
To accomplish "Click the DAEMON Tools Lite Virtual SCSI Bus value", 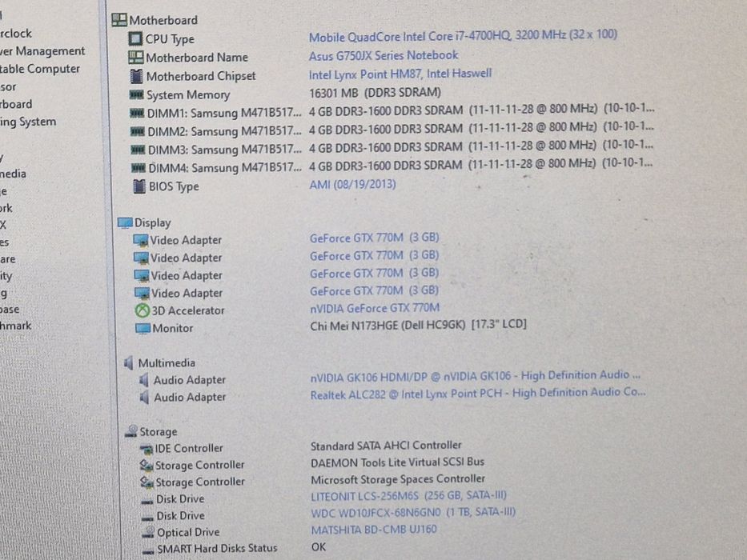I will click(x=397, y=462).
